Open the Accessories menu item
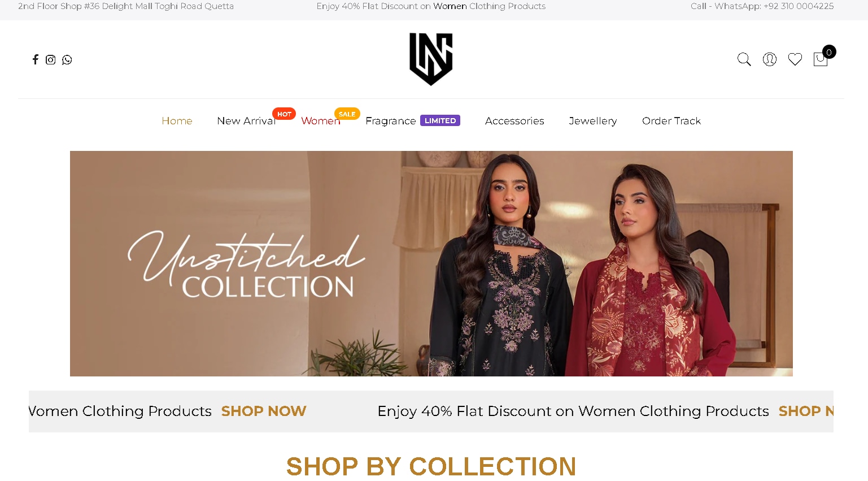868x481 pixels. click(x=514, y=121)
